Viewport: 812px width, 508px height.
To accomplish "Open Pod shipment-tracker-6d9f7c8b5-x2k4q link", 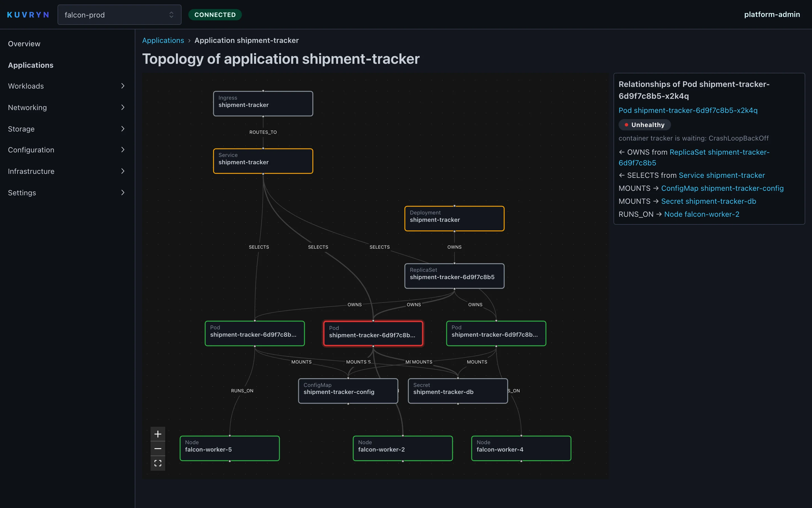I will point(688,110).
